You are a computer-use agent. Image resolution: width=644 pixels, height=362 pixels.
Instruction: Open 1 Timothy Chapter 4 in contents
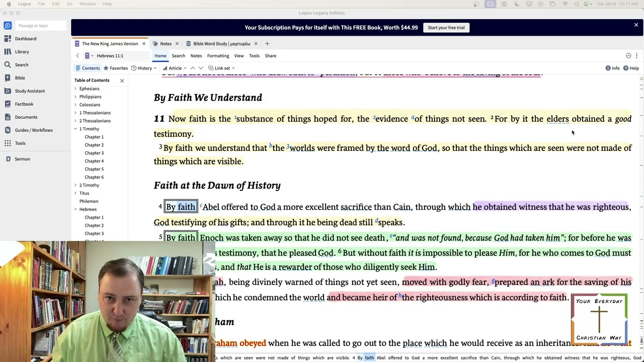(x=94, y=161)
